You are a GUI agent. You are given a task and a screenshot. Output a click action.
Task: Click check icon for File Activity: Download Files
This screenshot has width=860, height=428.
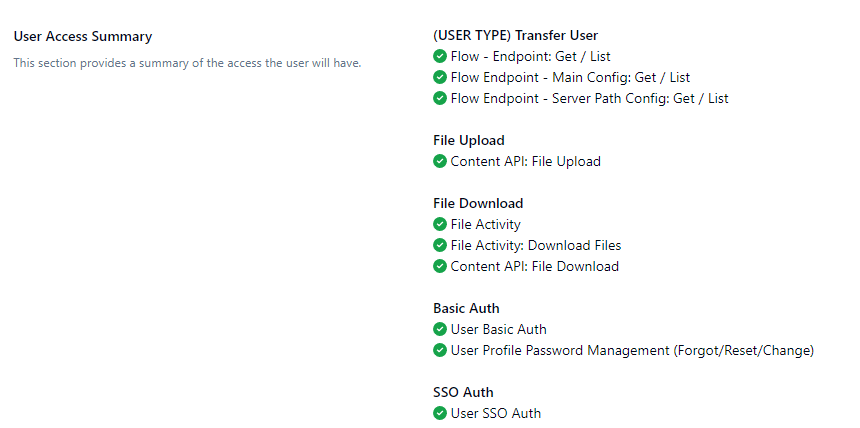click(x=440, y=245)
